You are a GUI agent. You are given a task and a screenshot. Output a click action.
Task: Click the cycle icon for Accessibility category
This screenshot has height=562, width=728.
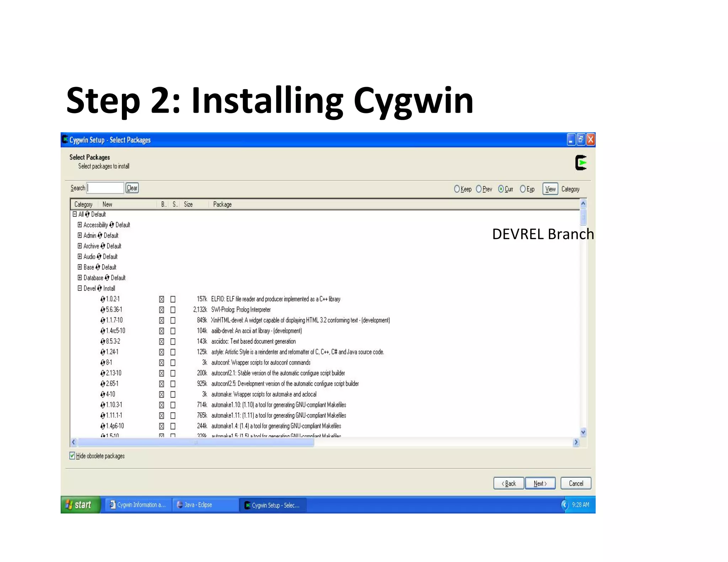112,225
